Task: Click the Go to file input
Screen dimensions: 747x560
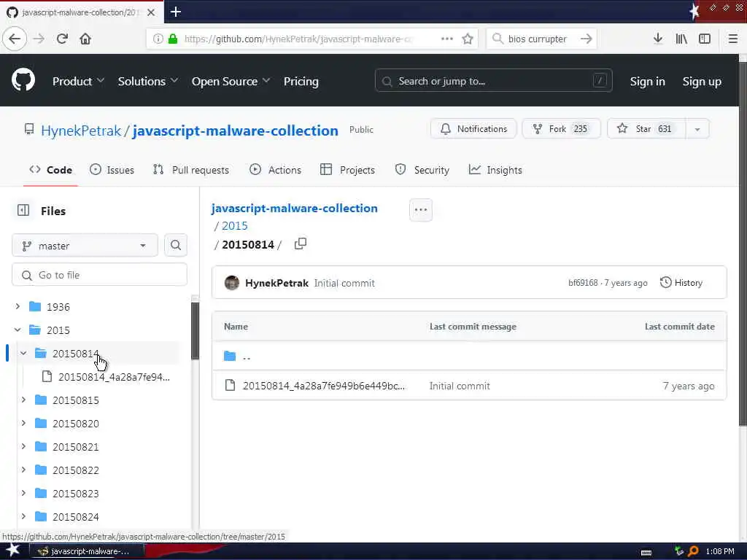Action: [99, 275]
